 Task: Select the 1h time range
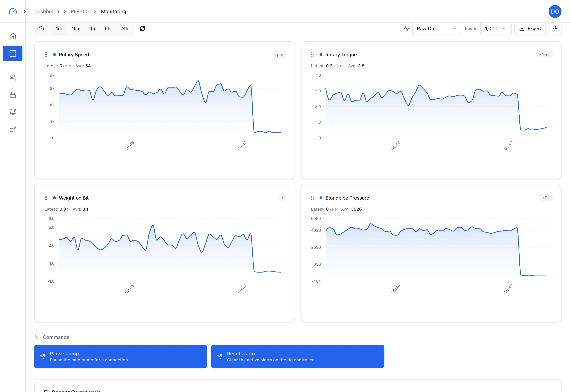[93, 29]
